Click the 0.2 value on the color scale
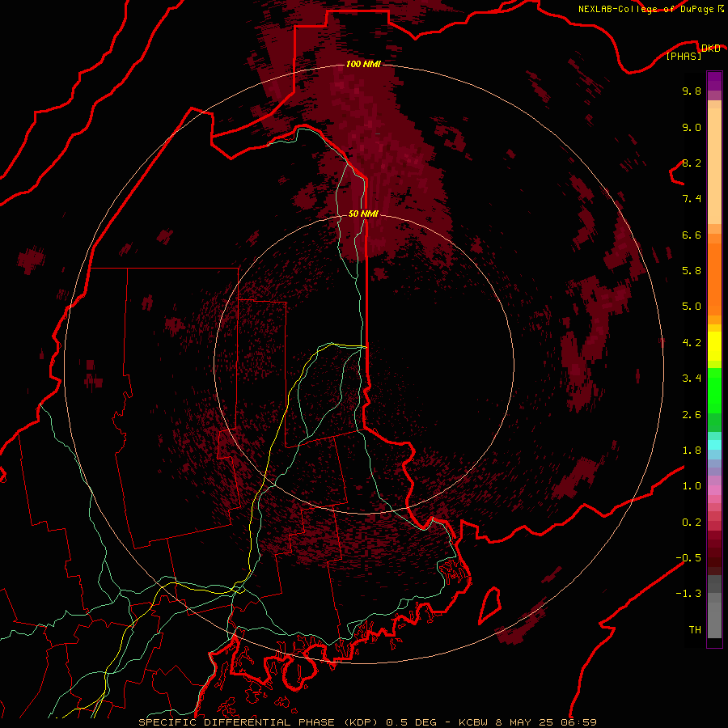Image resolution: width=728 pixels, height=728 pixels. pyautogui.click(x=692, y=523)
